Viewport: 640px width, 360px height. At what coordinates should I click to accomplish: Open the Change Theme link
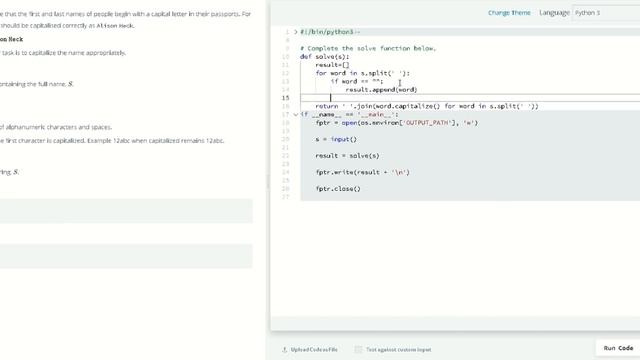(509, 13)
